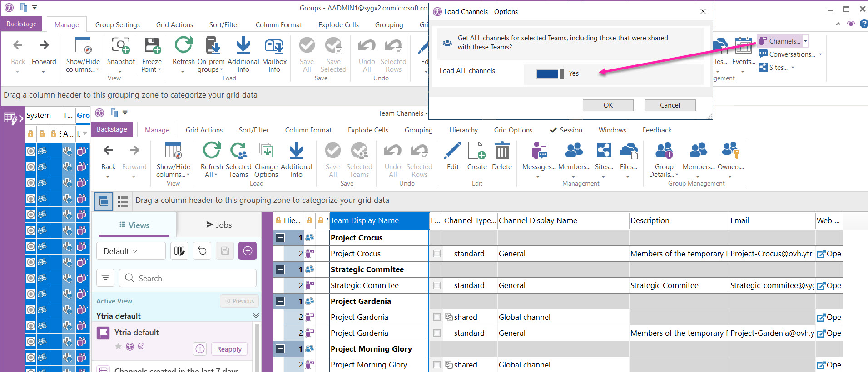Click the Freeze Point icon
Image resolution: width=868 pixels, height=372 pixels.
click(x=152, y=46)
